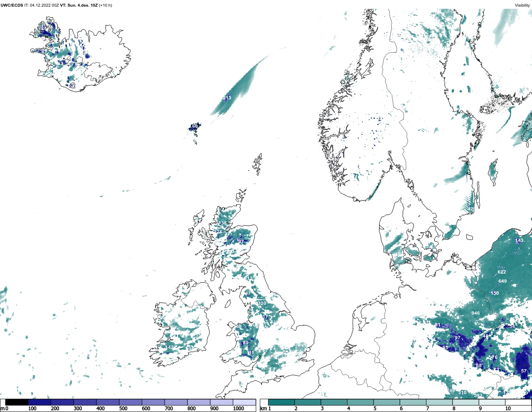Click the '(+10 h)' forecast offset text

(105, 5)
